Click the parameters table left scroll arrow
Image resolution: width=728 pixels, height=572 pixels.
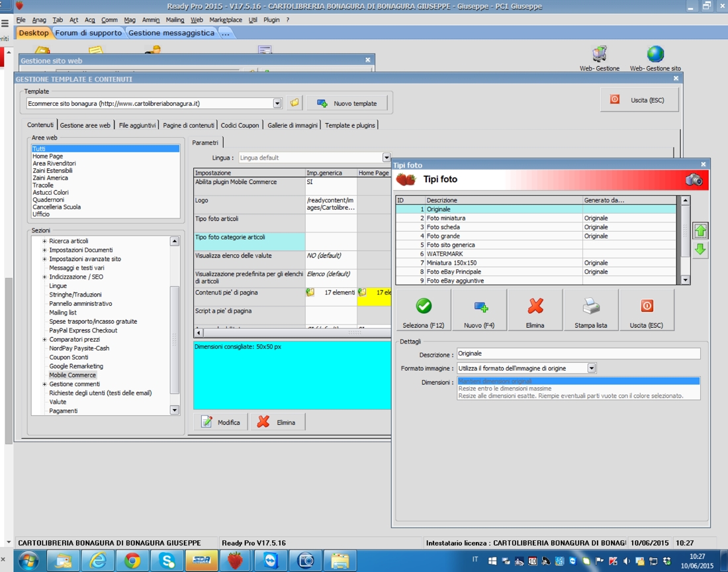[199, 332]
